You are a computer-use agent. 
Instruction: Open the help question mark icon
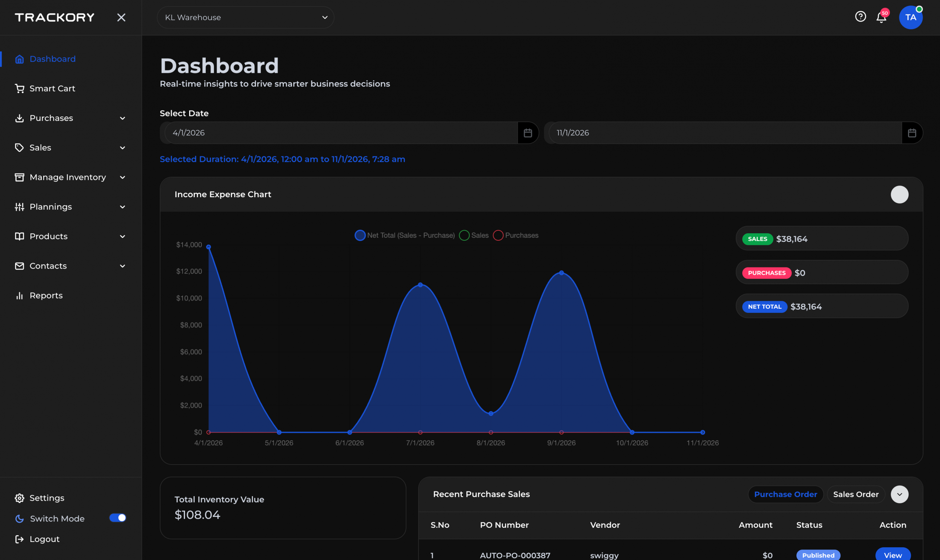pos(860,17)
